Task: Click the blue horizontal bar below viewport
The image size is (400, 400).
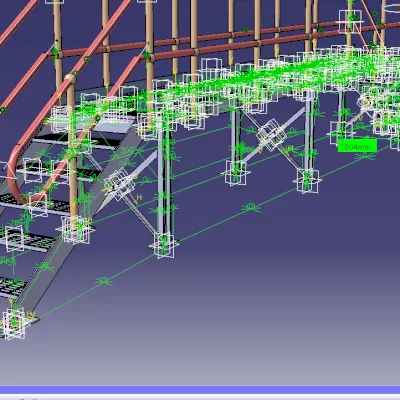Action: click(200, 390)
